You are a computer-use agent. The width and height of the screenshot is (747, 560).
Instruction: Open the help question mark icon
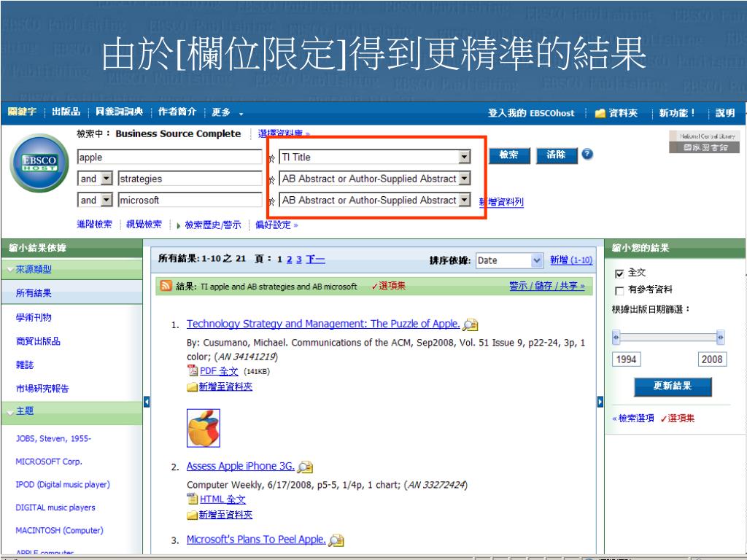(x=588, y=154)
